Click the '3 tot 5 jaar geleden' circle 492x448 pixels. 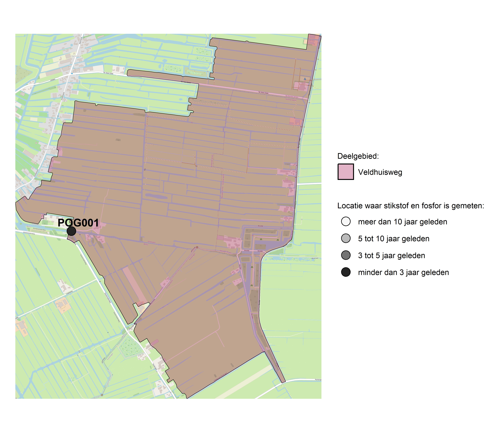tap(346, 255)
